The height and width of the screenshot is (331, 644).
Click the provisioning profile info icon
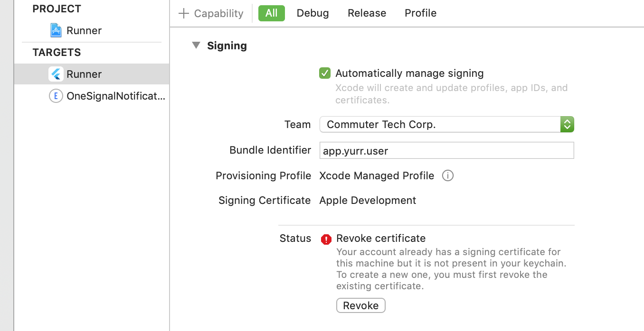447,176
